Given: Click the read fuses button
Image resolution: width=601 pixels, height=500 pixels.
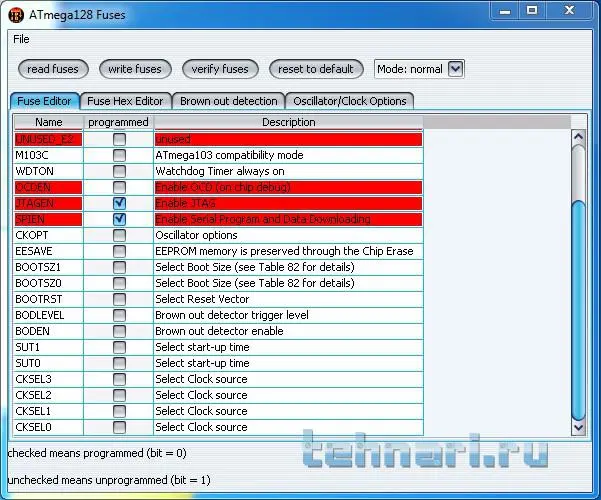Looking at the screenshot, I should click(x=53, y=69).
